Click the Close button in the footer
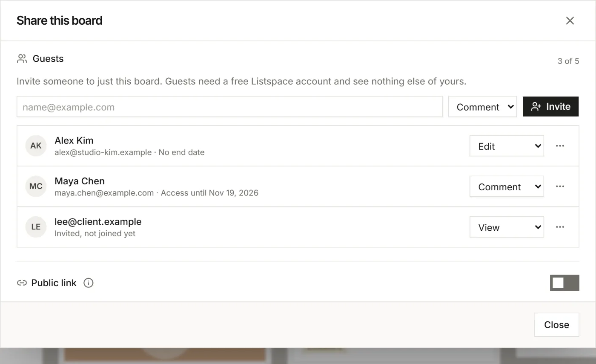This screenshot has height=364, width=596. coord(556,325)
